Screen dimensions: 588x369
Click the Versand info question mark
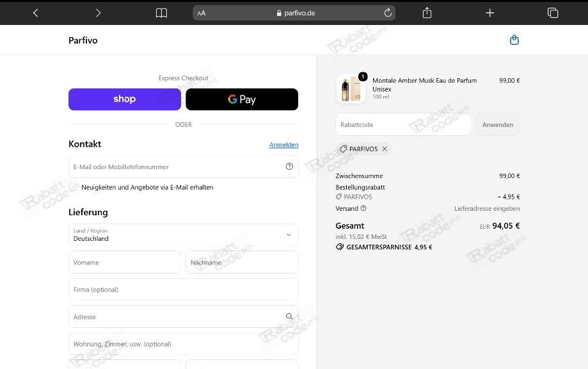coord(363,208)
